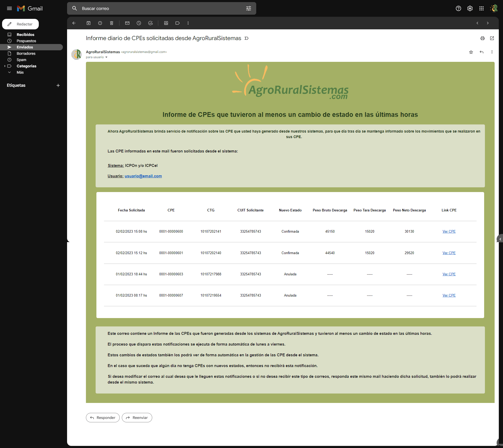Open the usuario@email.com link
The image size is (503, 448).
(x=143, y=176)
